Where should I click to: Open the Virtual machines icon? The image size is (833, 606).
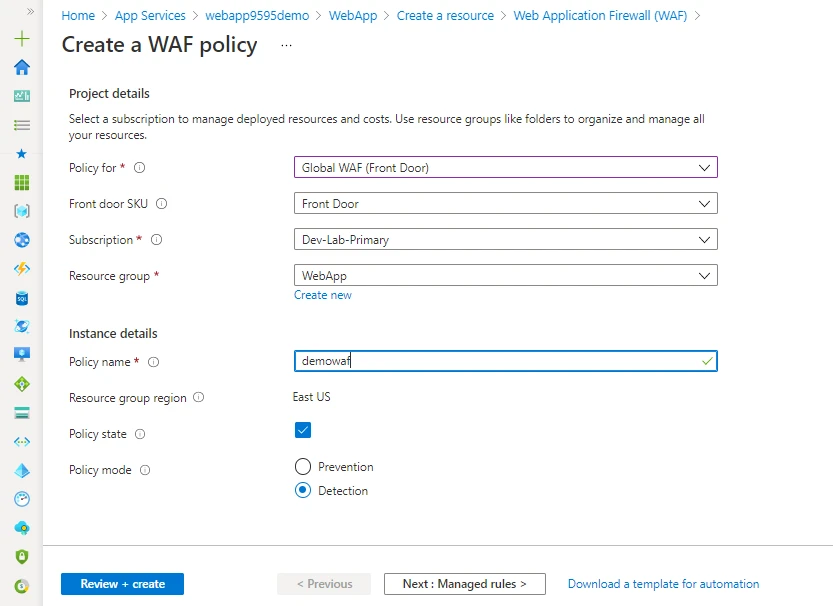(21, 353)
